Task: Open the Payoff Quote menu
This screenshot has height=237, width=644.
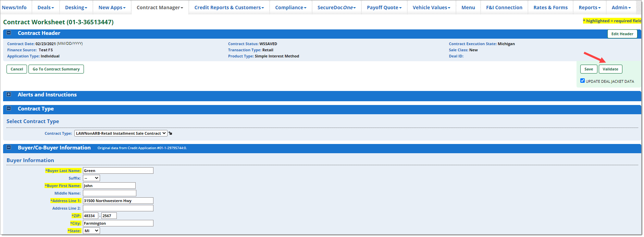Action: 384,8
